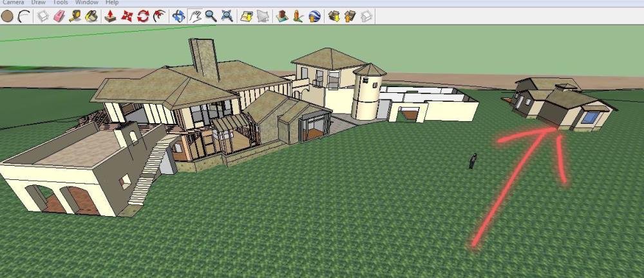644x278 pixels.
Task: Select the Circle drawing tool
Action: [x=7, y=16]
